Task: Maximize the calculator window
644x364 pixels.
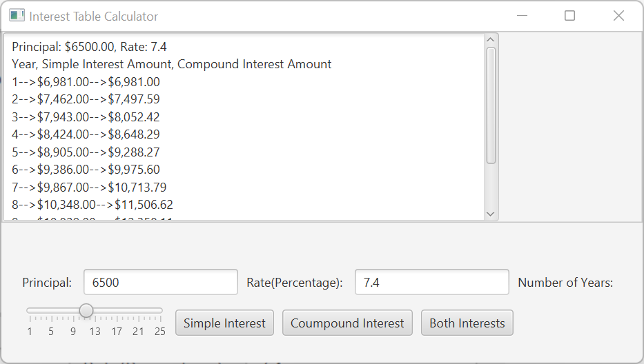Action: 569,16
